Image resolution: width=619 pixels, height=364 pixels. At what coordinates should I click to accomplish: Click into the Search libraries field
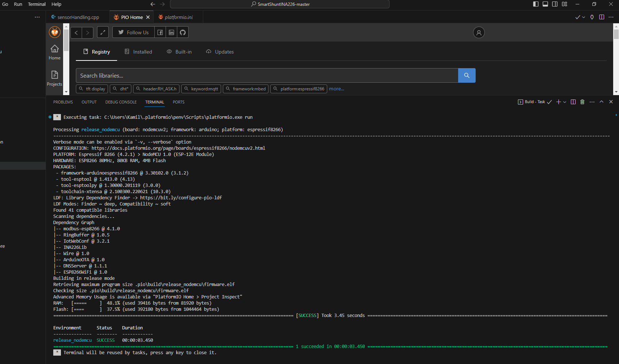pos(266,75)
